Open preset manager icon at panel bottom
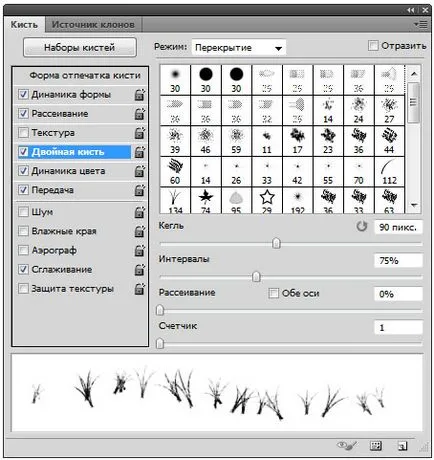The width and height of the screenshot is (434, 460). click(x=376, y=446)
